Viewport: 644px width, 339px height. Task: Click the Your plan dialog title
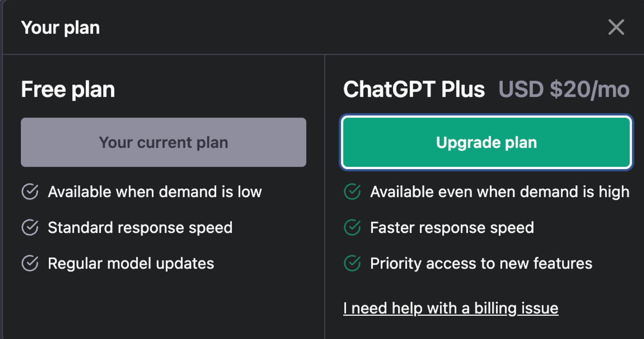click(60, 28)
